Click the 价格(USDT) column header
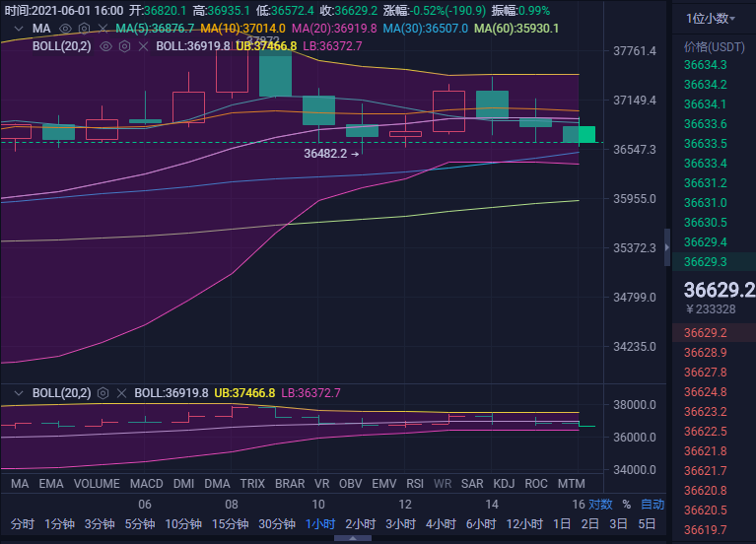The width and height of the screenshot is (756, 544). point(715,46)
